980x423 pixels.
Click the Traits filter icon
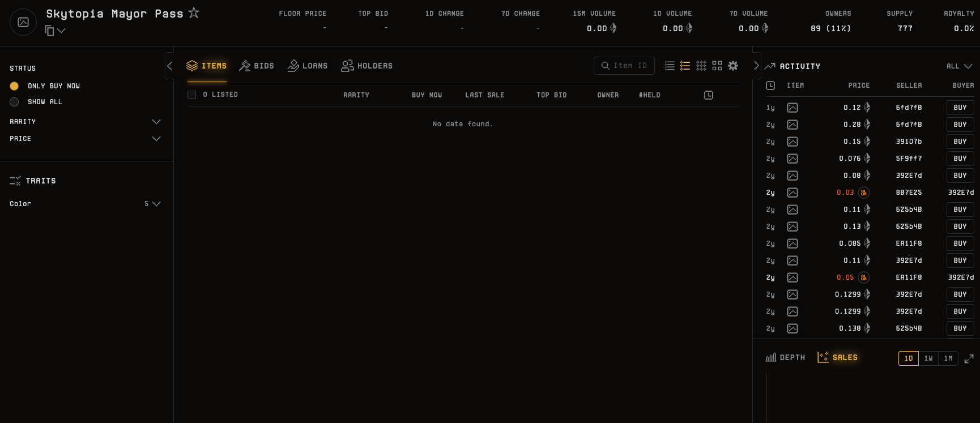15,181
